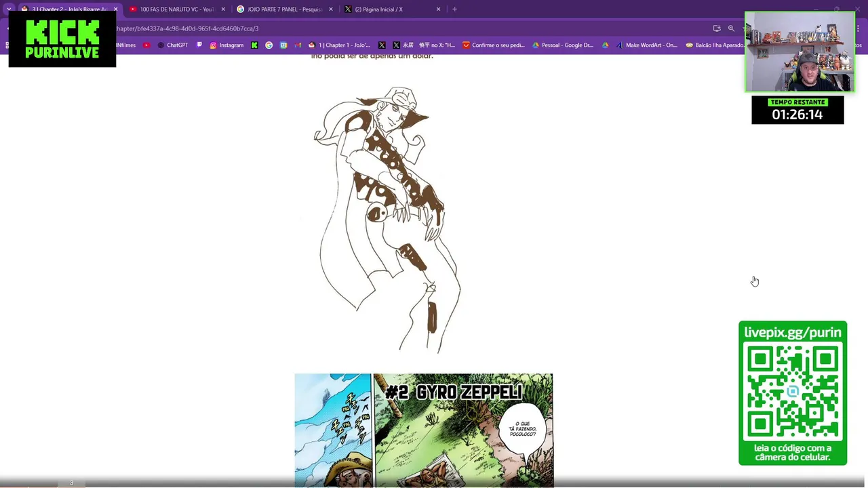The width and height of the screenshot is (868, 488).
Task: Open the Google Calendar bookmark icon
Action: [x=283, y=45]
